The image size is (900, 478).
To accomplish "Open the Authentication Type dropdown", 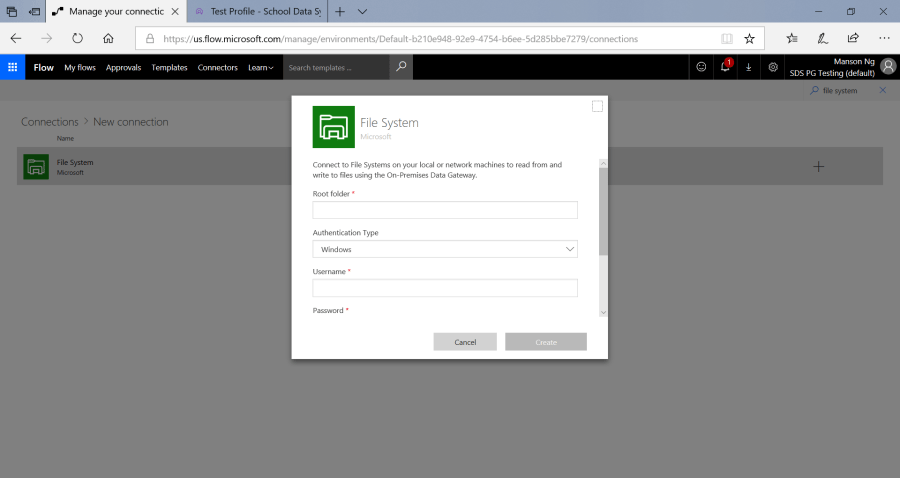I will (445, 249).
